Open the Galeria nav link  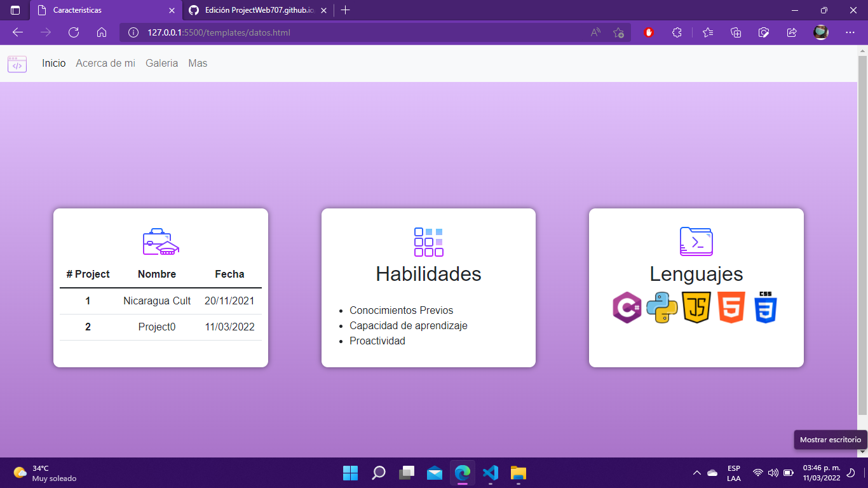(x=162, y=64)
